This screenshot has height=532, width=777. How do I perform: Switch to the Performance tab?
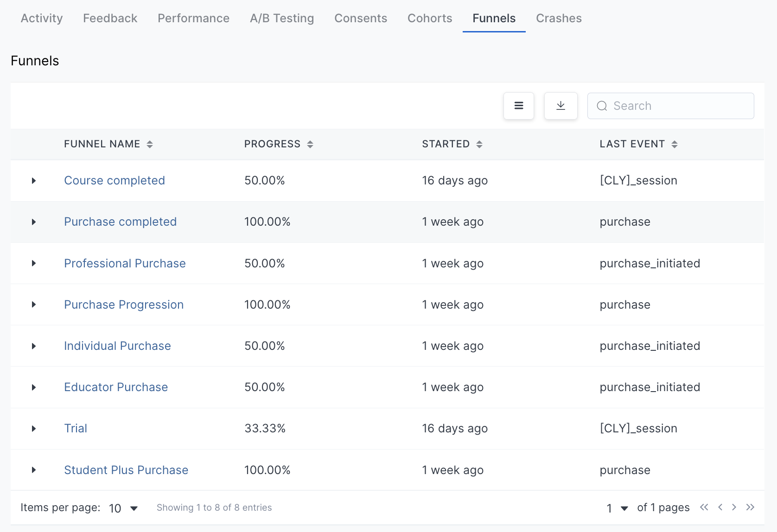[x=193, y=18]
